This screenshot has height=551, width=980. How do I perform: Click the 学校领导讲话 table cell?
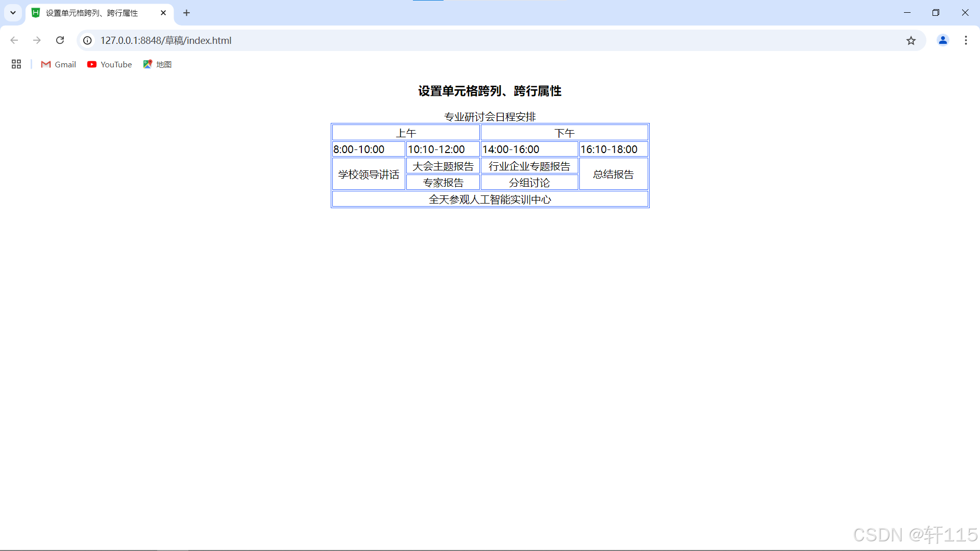(x=369, y=174)
